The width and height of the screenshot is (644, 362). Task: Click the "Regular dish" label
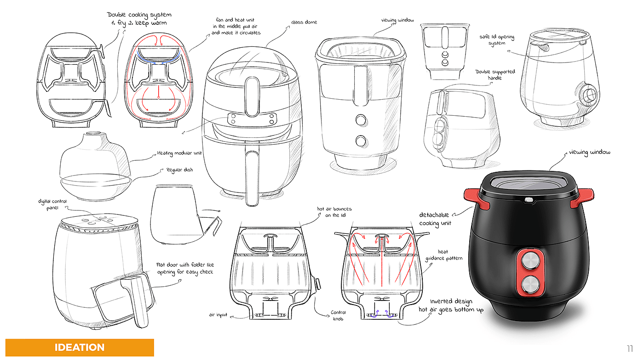click(179, 170)
